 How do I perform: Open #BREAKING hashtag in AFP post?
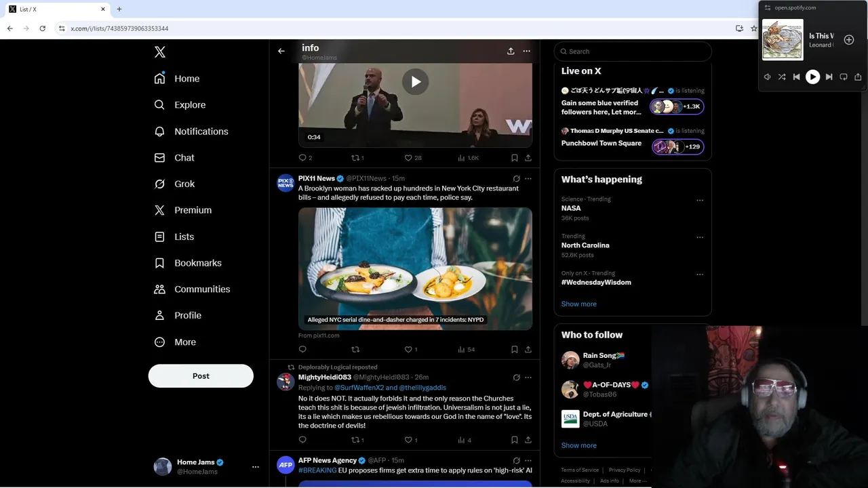click(317, 470)
